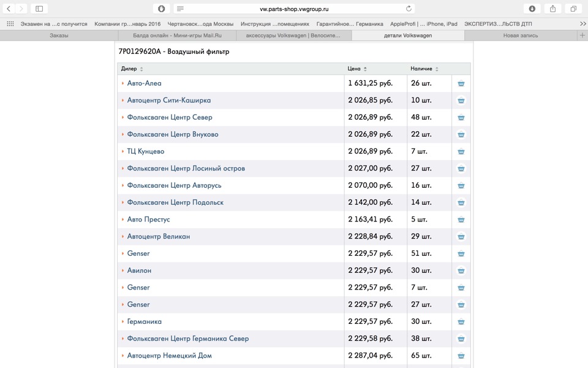Viewport: 588px width, 368px height.
Task: Add Авилон offer to cart
Action: coord(461,270)
